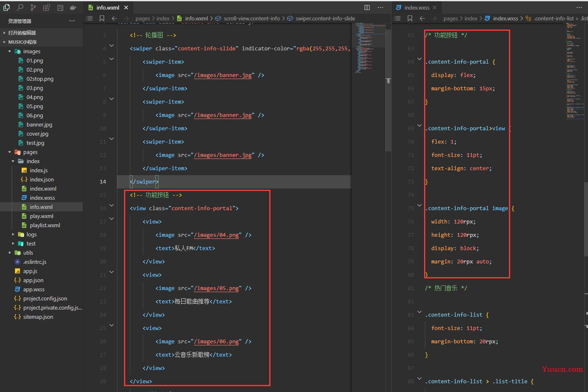Click bookmark icon in info.wxml toolbar

tap(102, 18)
